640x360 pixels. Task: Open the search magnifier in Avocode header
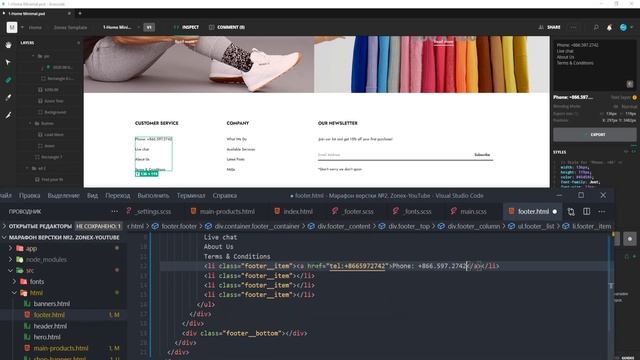coord(596,27)
